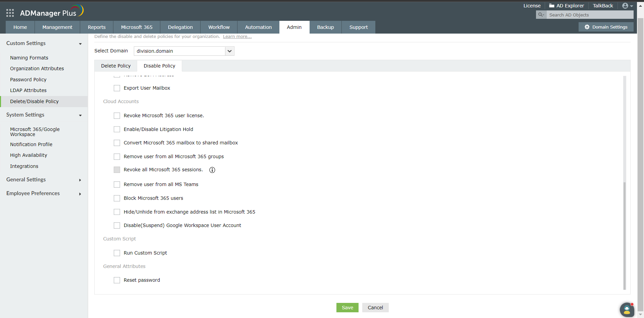
Task: Click the page scroll-down arrow
Action: pos(640,315)
